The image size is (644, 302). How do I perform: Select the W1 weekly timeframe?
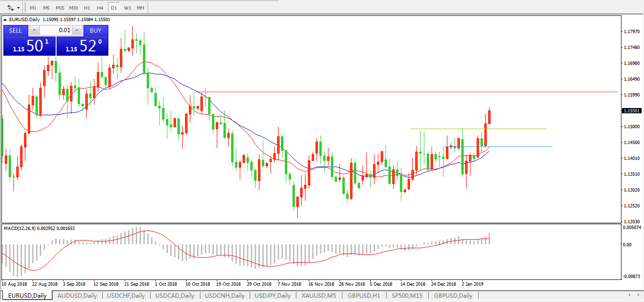[127, 8]
